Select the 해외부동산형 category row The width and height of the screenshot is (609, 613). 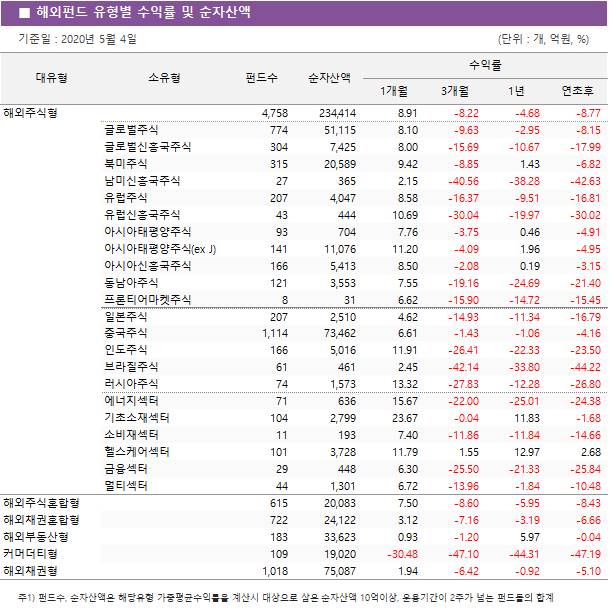pos(36,536)
